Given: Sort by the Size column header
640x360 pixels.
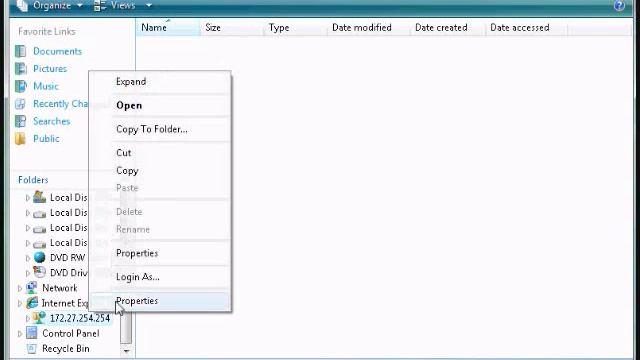Looking at the screenshot, I should [232, 27].
